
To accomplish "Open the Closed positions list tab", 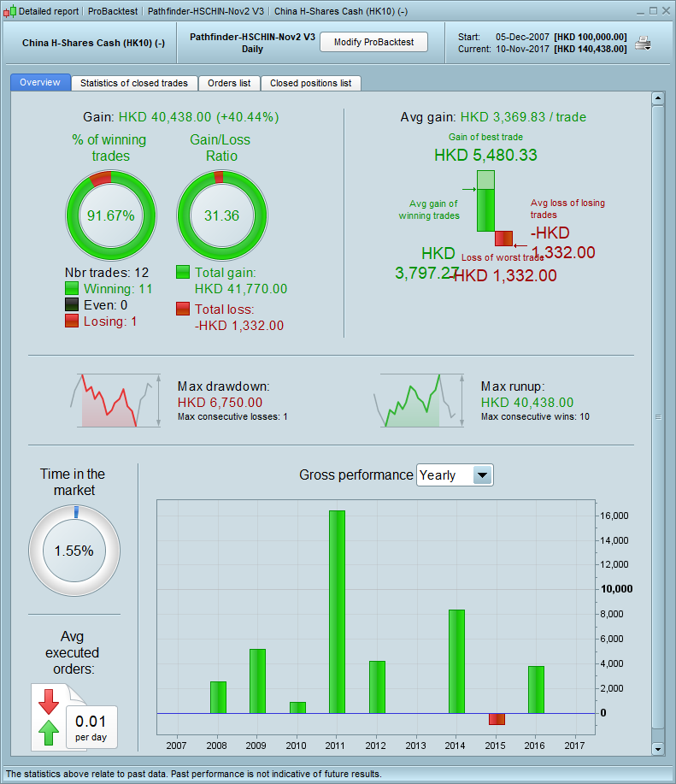I will (x=311, y=83).
